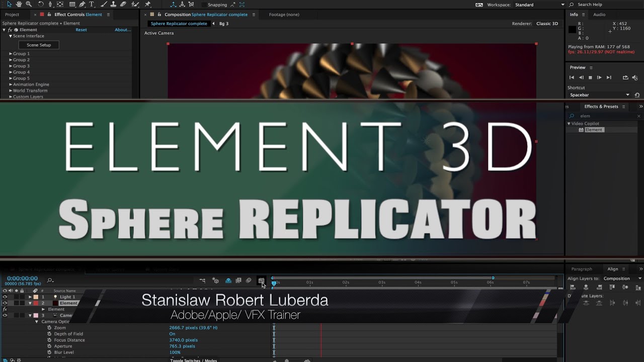
Task: Select the Rectangle shape tool
Action: pyautogui.click(x=72, y=5)
